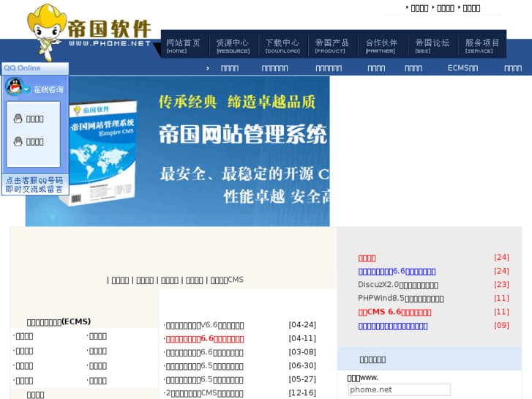Click the QQ penguin icon
Image resolution: width=532 pixels, height=399 pixels.
tap(15, 86)
